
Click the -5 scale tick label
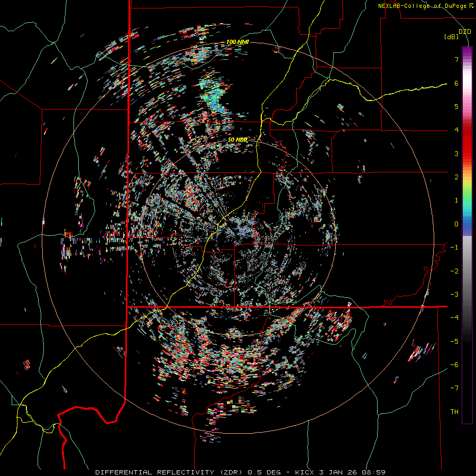point(454,342)
